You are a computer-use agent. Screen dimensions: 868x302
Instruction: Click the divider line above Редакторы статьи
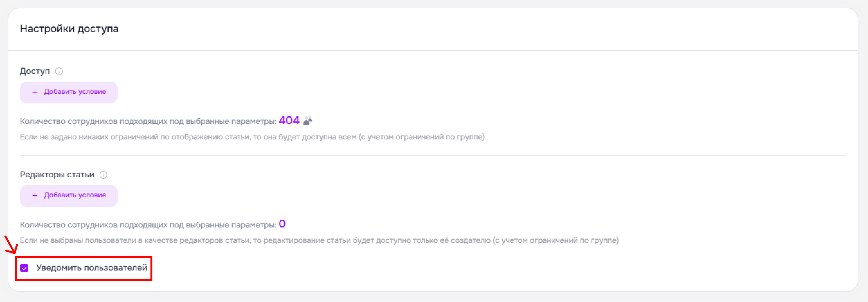click(x=433, y=156)
